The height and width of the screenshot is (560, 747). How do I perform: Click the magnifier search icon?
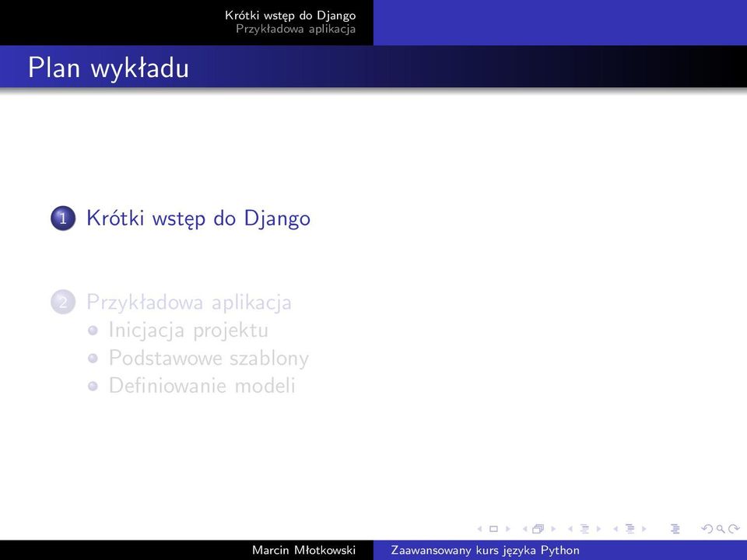point(721,530)
